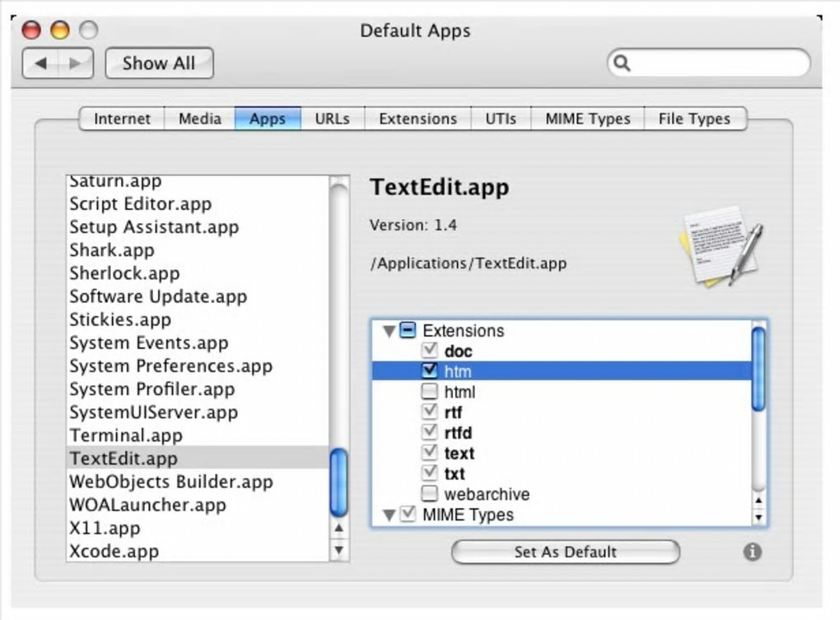Click the info icon beside Set As Default
Screen dimensions: 840x620
coord(752,552)
